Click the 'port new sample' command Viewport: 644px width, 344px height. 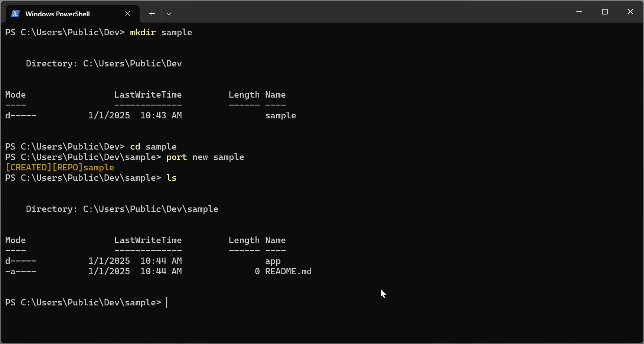[205, 157]
